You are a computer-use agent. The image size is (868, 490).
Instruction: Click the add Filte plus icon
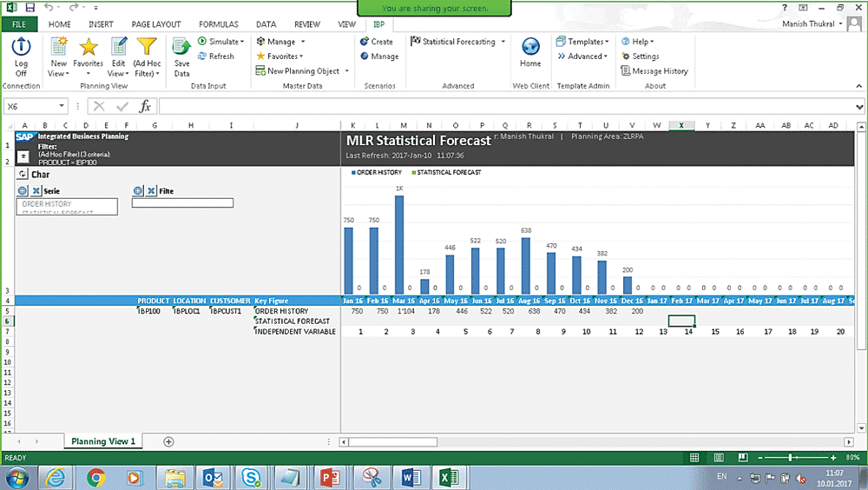138,190
